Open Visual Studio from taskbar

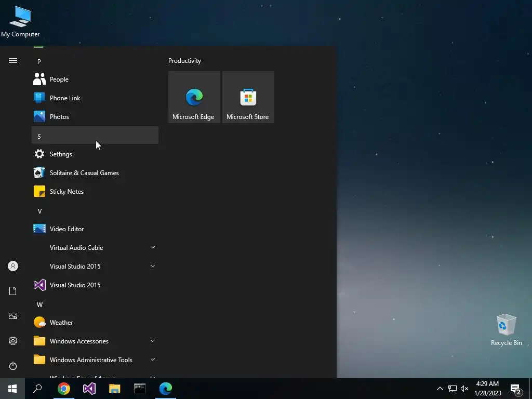point(89,389)
